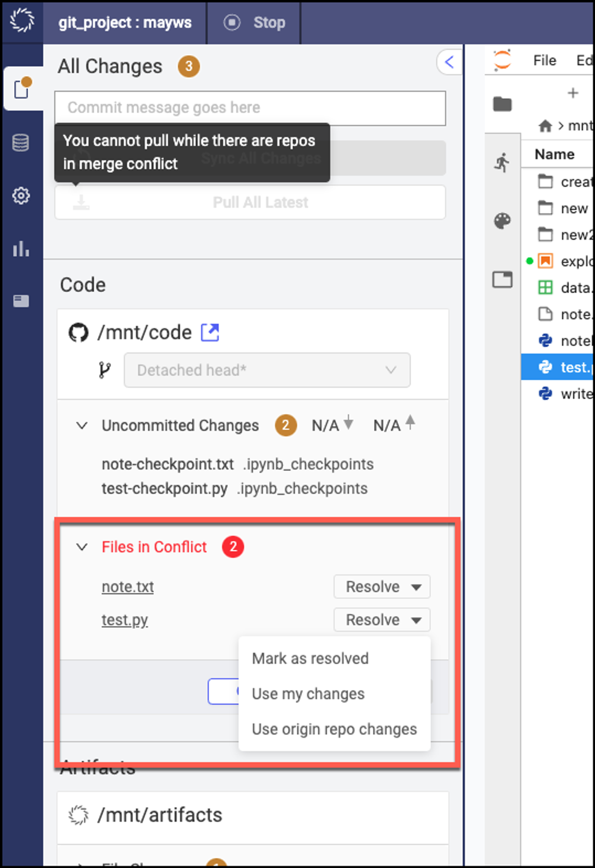Viewport: 595px width, 868px height.
Task: Choose Use origin repo changes
Action: 334,729
